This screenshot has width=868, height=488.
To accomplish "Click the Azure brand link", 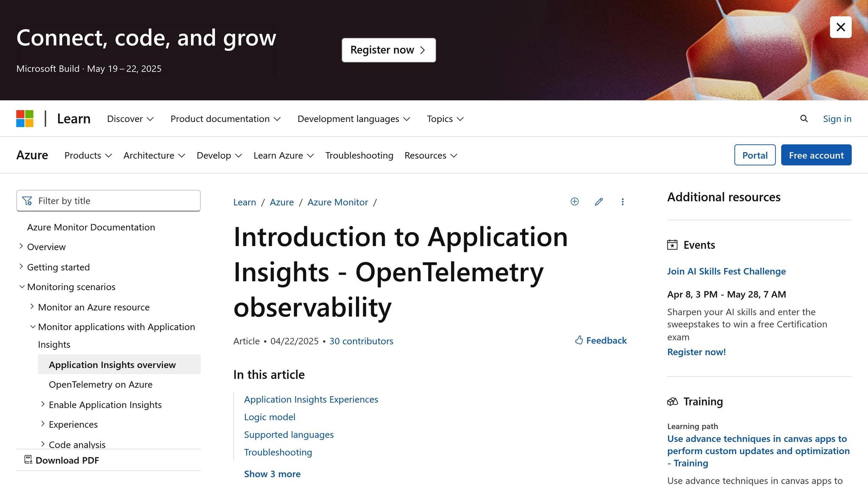I will point(32,155).
